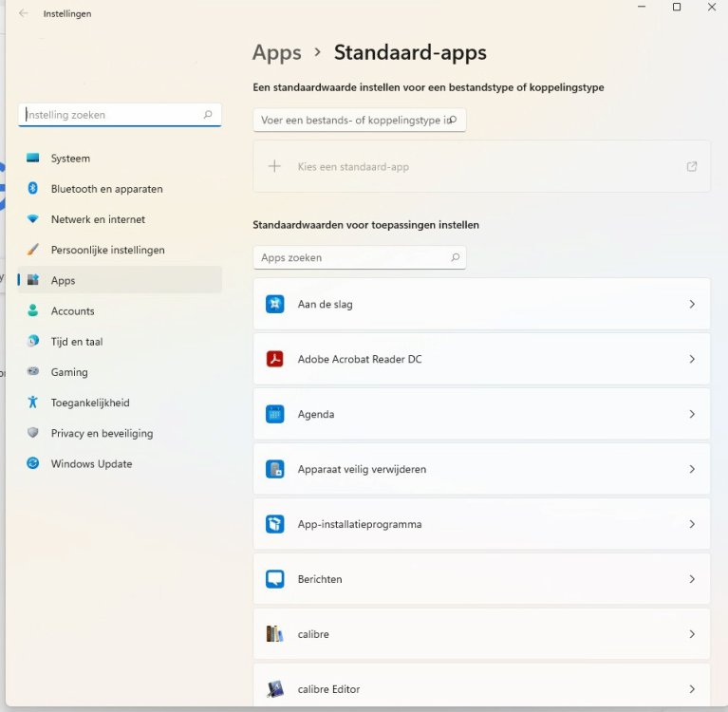728x712 pixels.
Task: Select the Gaming category label
Action: tap(69, 372)
